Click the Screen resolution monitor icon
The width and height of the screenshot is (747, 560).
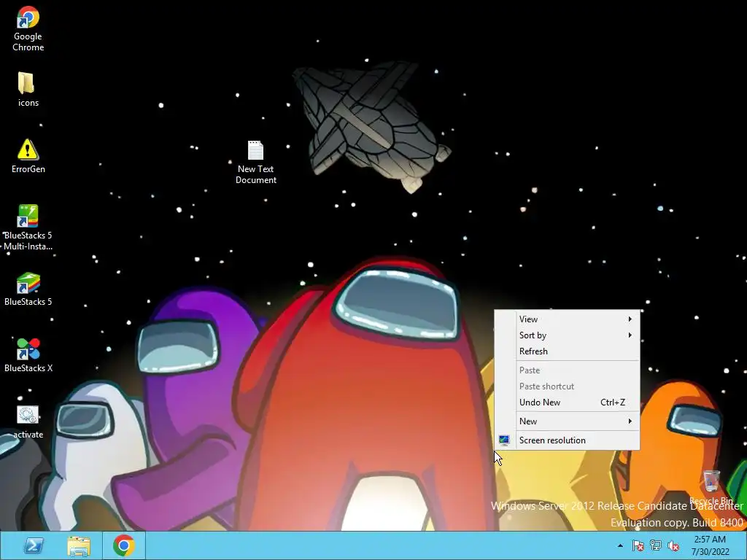tap(504, 440)
